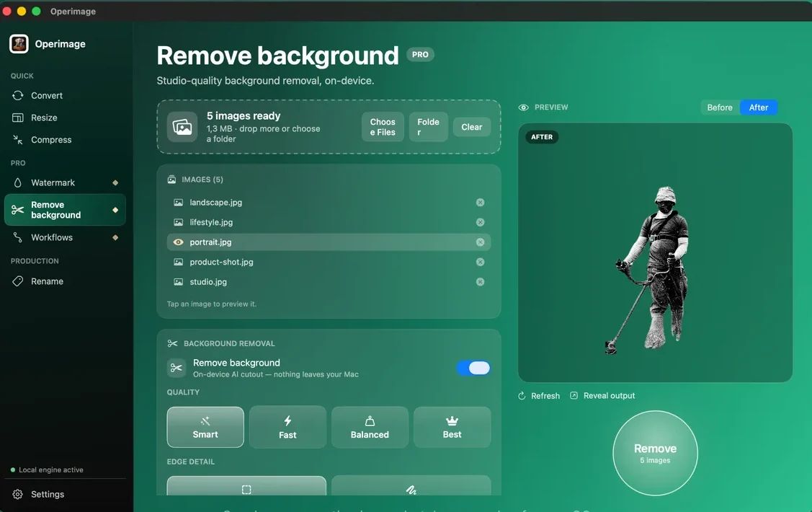Open Resize in the sidebar
812x512 pixels.
coord(65,118)
